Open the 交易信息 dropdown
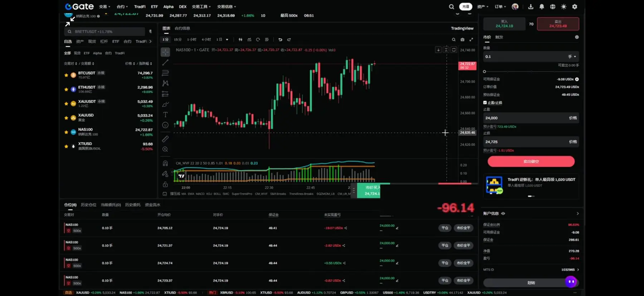The height and width of the screenshot is (296, 644). click(x=226, y=6)
